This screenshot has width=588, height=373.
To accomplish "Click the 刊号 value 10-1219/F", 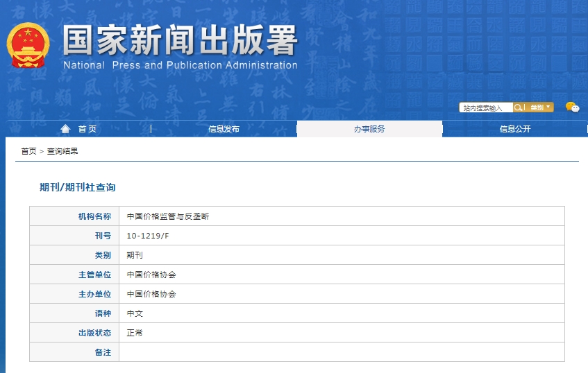I will tap(146, 236).
